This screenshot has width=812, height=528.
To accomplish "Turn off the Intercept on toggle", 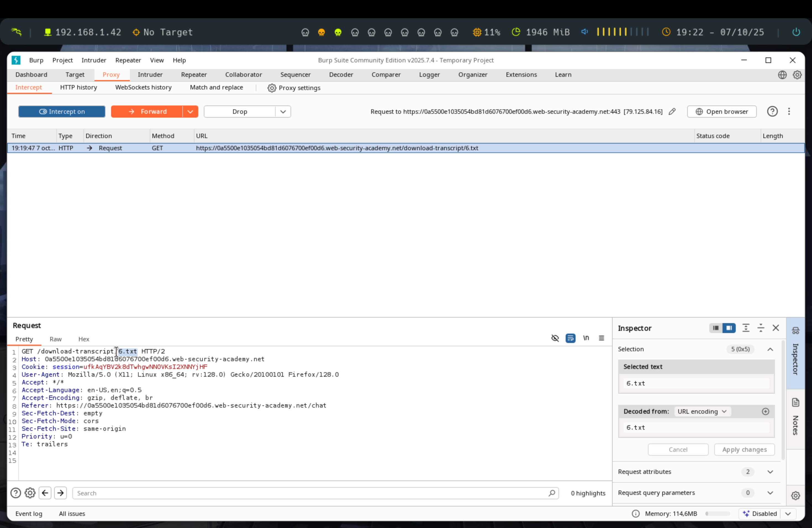I will tap(62, 112).
